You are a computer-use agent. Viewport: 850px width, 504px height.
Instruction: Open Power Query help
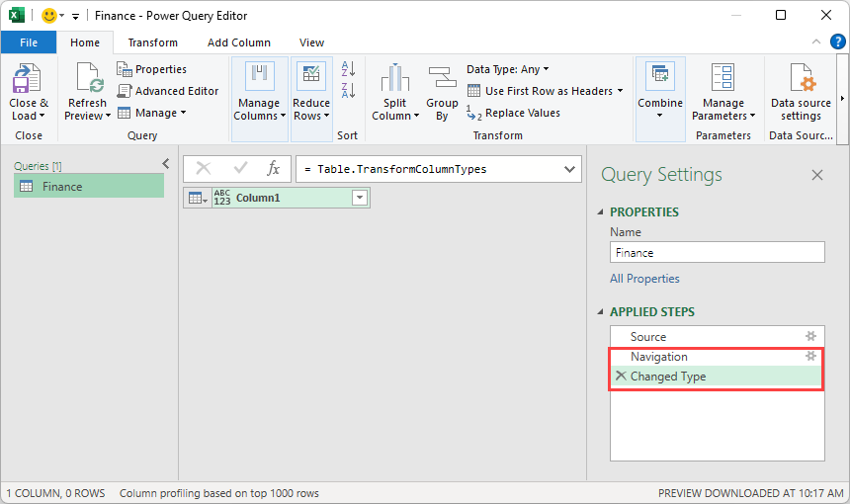point(837,42)
